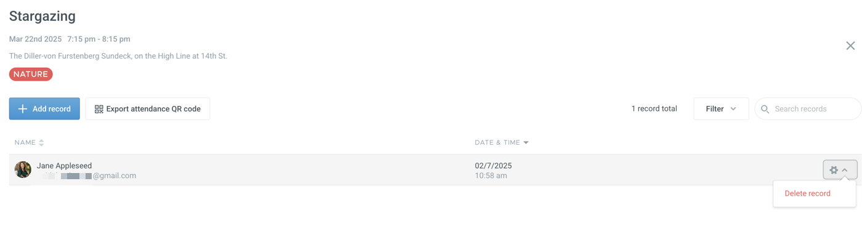Click the 02/7/2025 date entry
Image resolution: width=868 pixels, height=226 pixels.
(493, 166)
